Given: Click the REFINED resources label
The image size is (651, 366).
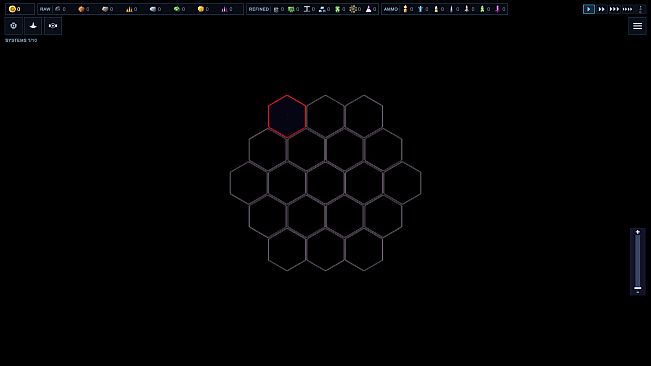Looking at the screenshot, I should [259, 9].
